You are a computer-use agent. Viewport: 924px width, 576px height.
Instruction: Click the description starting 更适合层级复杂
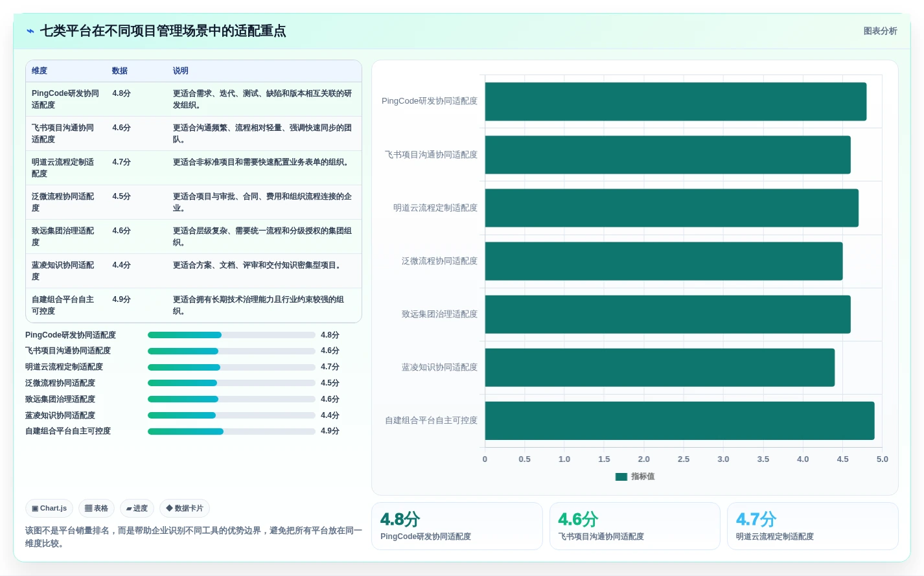pyautogui.click(x=262, y=236)
